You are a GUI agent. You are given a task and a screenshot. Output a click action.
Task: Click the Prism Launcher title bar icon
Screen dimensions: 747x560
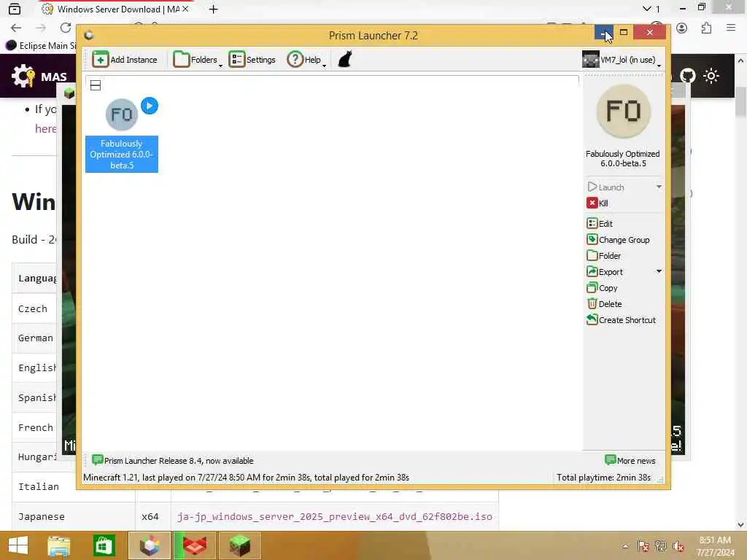point(88,35)
